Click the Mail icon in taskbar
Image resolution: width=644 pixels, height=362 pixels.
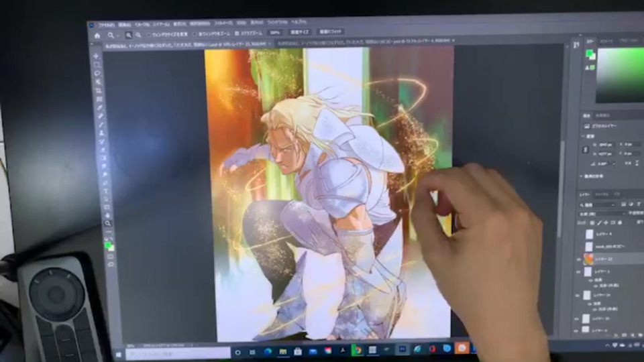pyautogui.click(x=313, y=351)
